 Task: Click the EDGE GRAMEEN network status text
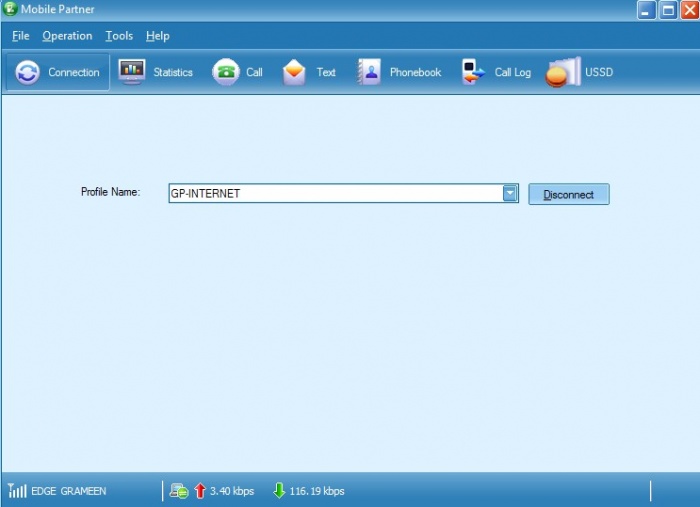click(69, 491)
